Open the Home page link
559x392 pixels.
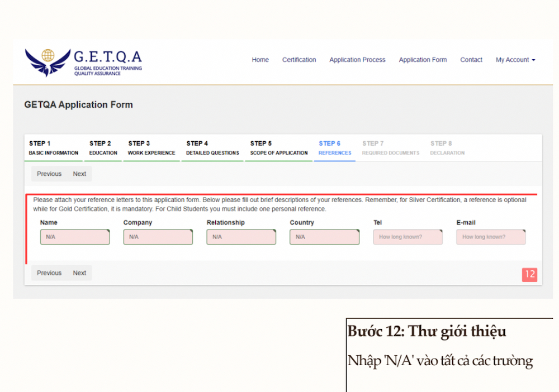(x=260, y=60)
